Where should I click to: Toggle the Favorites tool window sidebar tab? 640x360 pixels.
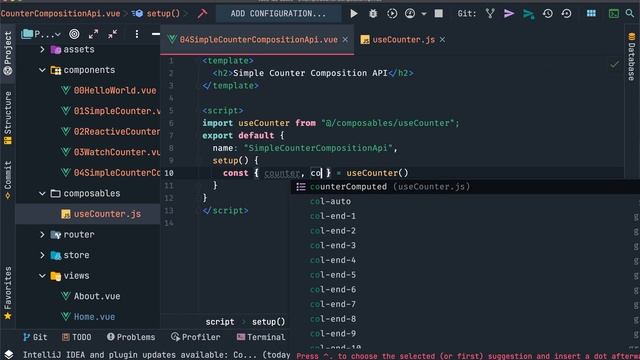point(8,293)
